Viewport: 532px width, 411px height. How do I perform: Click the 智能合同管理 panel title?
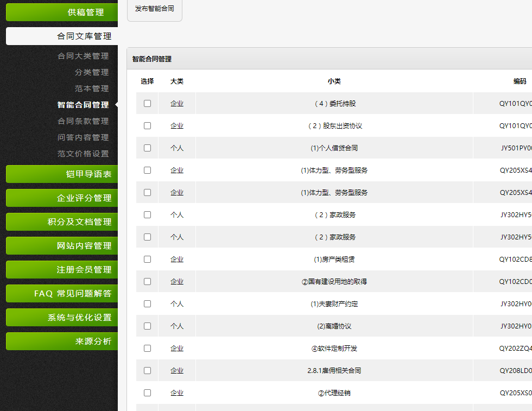click(x=151, y=59)
